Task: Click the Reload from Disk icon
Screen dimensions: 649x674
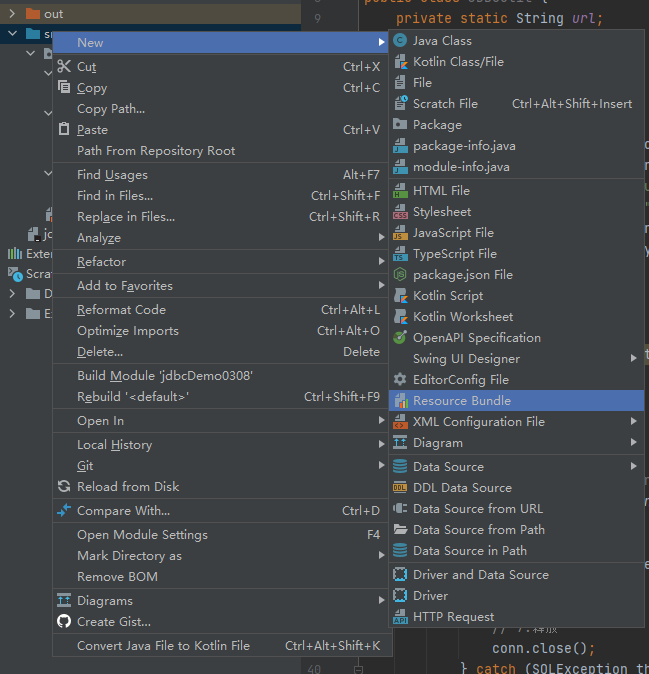Action: click(64, 486)
